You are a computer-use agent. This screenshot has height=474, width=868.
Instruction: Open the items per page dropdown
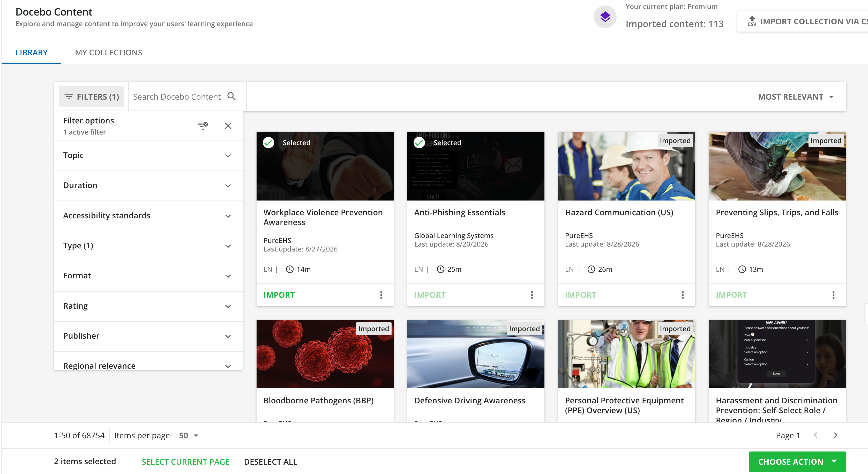click(189, 435)
